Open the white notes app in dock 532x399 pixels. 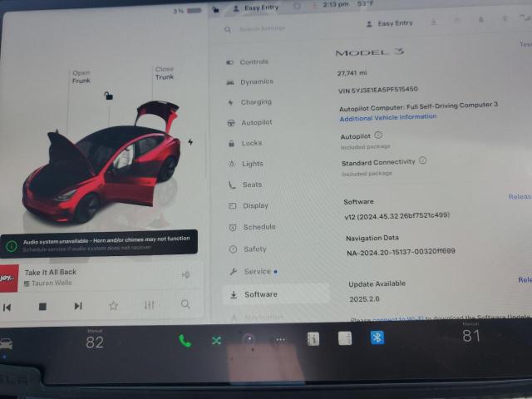(345, 338)
